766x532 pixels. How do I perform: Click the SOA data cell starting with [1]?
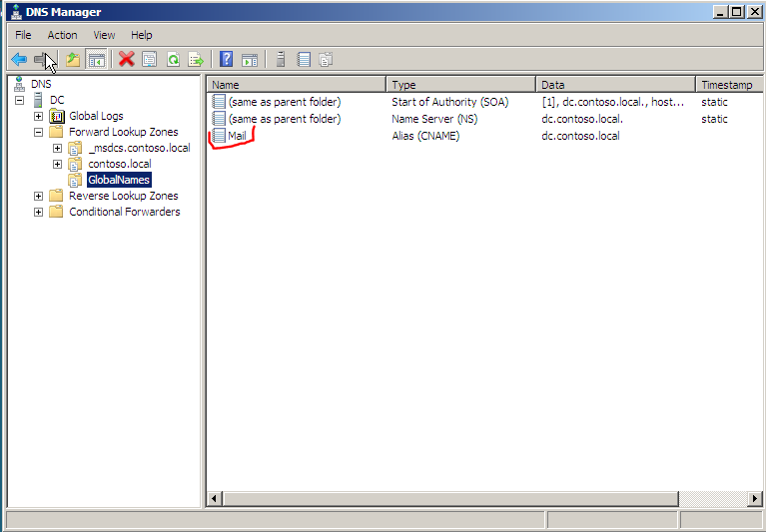(612, 102)
